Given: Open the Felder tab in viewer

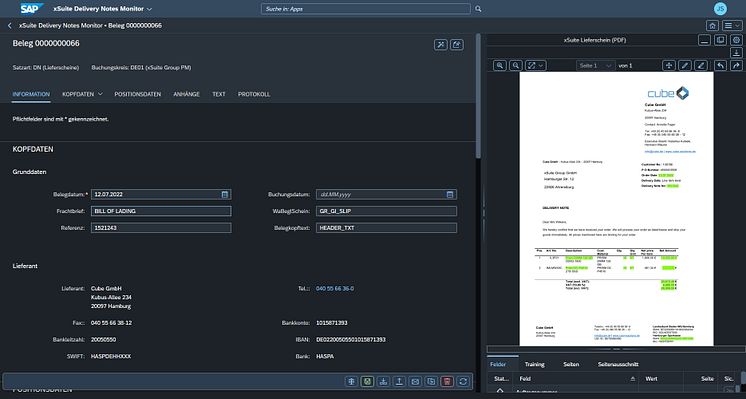Looking at the screenshot, I should 498,364.
